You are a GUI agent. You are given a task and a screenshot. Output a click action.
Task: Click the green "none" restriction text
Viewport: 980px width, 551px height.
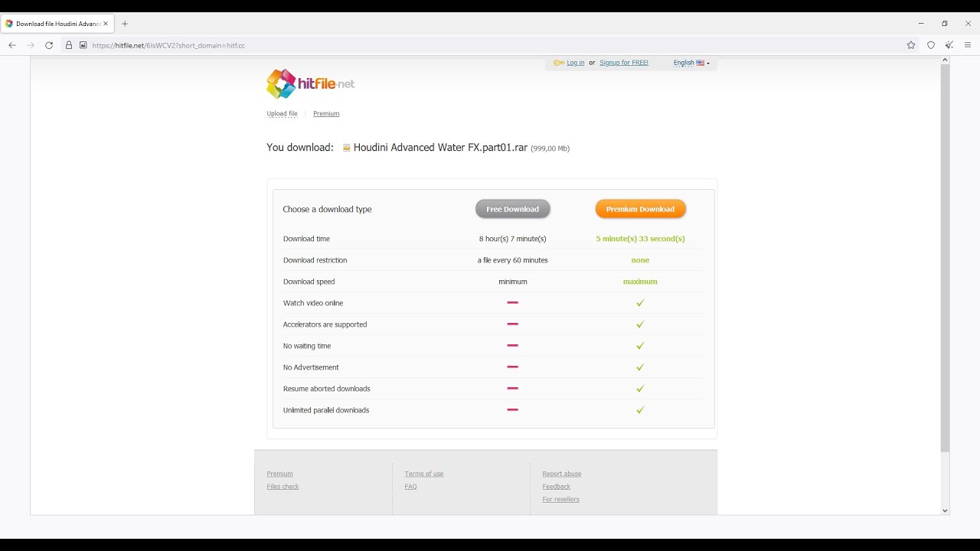click(640, 260)
